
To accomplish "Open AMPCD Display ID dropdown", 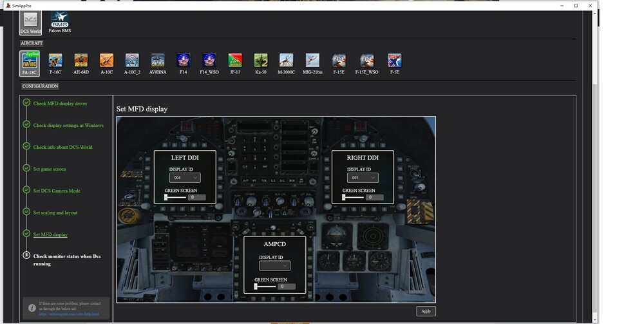I will 274,265.
